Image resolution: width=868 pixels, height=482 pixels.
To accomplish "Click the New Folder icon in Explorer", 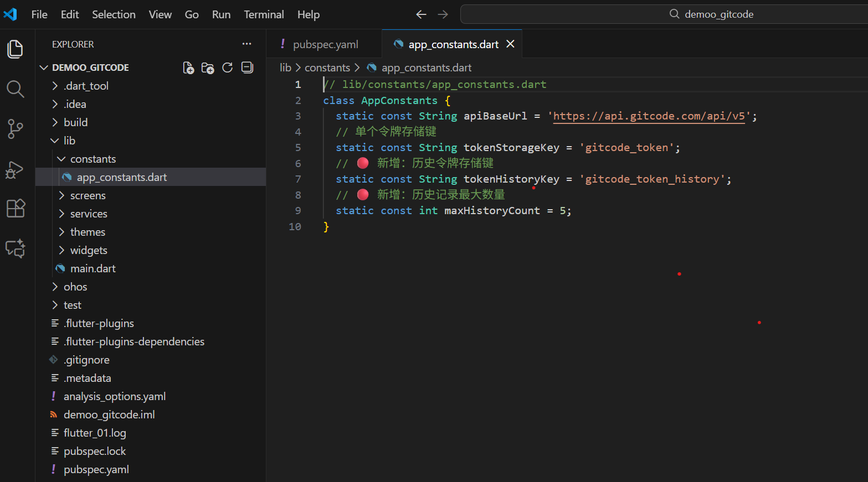I will [x=208, y=68].
